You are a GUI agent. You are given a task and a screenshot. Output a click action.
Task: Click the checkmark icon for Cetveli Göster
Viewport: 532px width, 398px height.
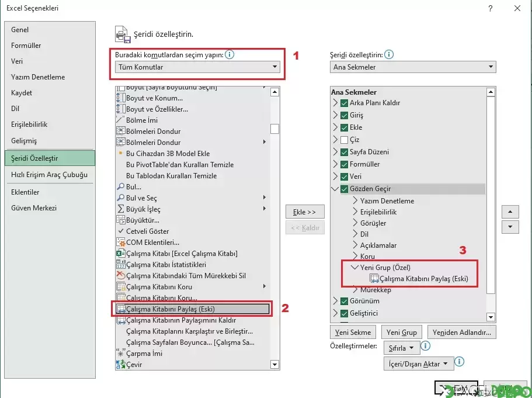click(120, 231)
